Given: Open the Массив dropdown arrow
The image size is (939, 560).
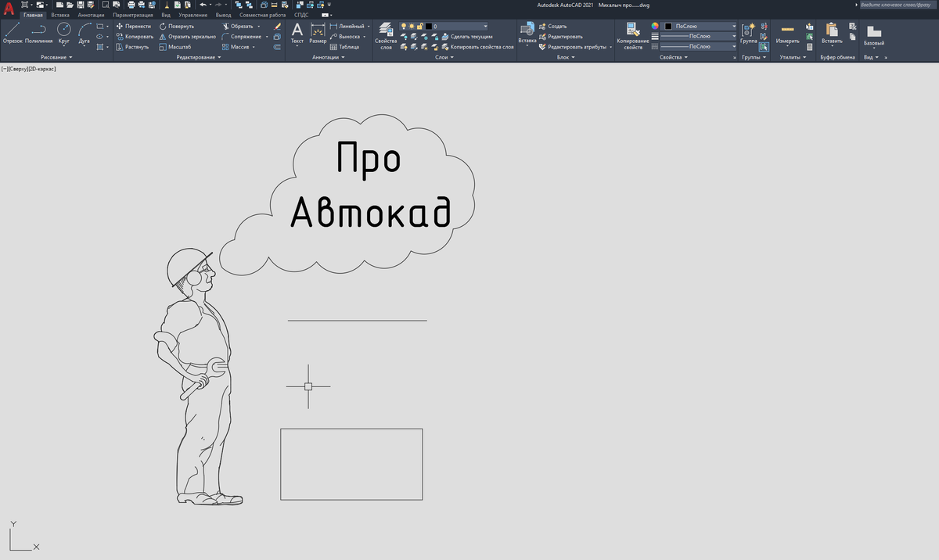Looking at the screenshot, I should coord(254,47).
